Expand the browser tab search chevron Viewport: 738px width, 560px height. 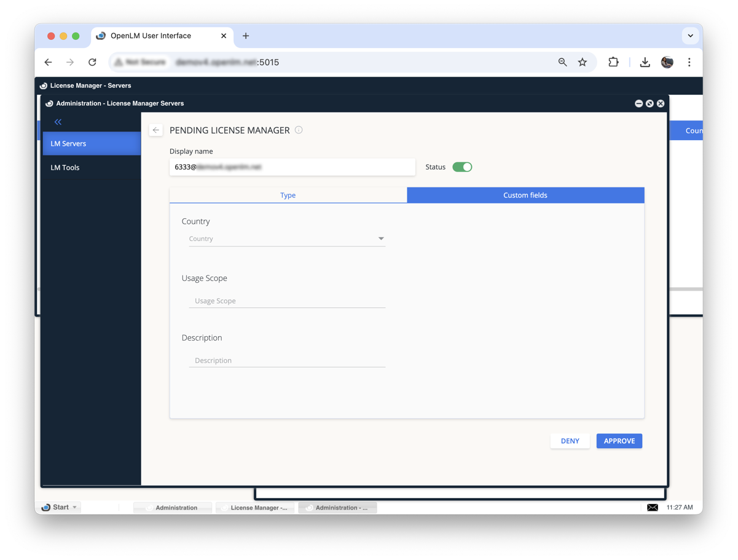click(690, 36)
